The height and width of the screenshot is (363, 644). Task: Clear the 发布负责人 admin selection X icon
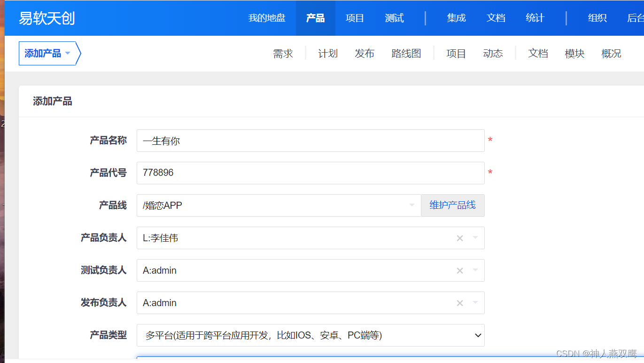(x=460, y=303)
